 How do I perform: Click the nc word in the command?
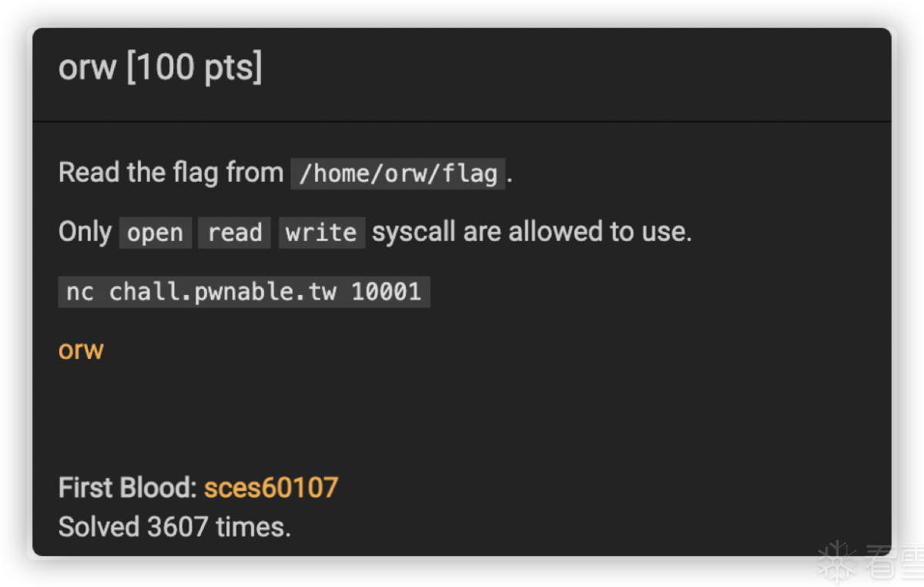point(80,292)
